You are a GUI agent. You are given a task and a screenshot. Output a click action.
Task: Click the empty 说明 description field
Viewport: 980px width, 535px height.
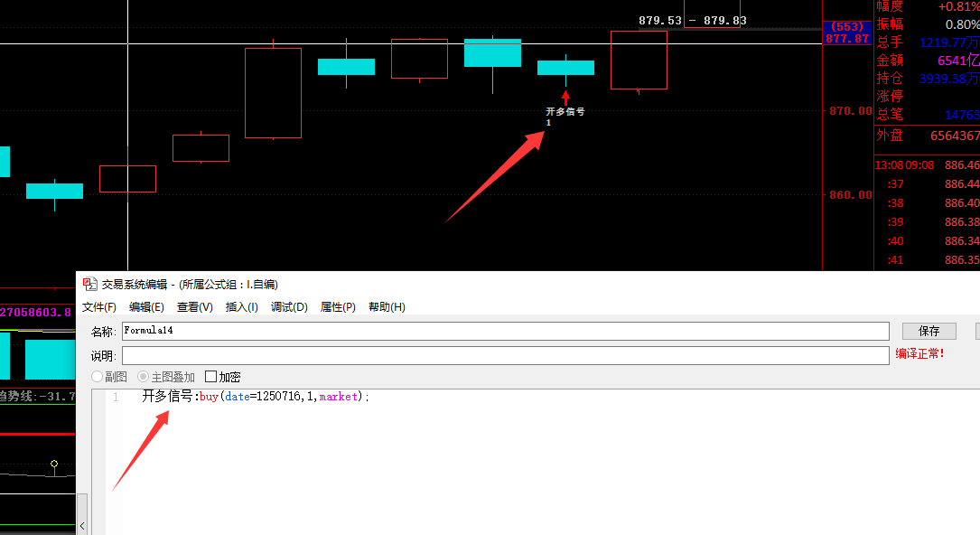click(505, 356)
